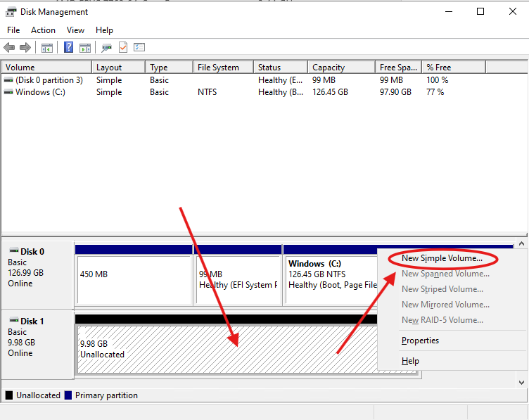Screen dimensions: 529x420
Task: Sort by the File System column header
Action: tap(218, 68)
